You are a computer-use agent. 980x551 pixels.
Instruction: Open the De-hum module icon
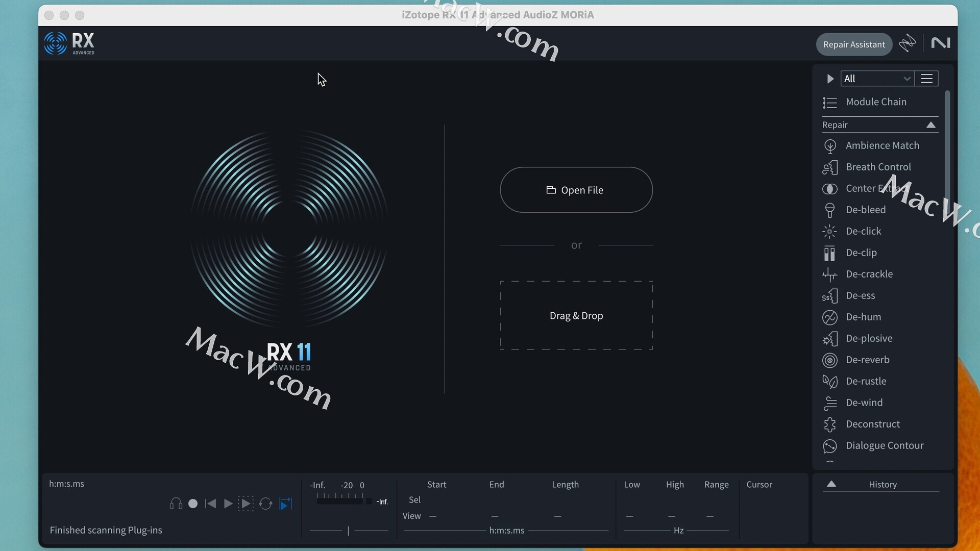coord(830,317)
